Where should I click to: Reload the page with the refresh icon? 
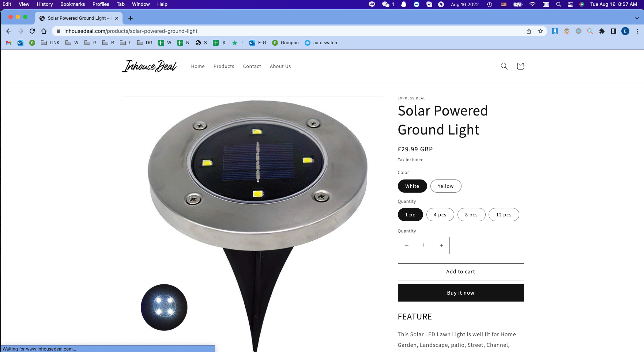[x=32, y=31]
